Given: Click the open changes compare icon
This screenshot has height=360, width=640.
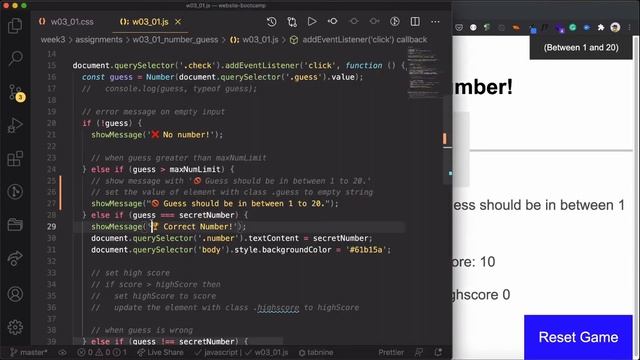Looking at the screenshot, I should (292, 22).
